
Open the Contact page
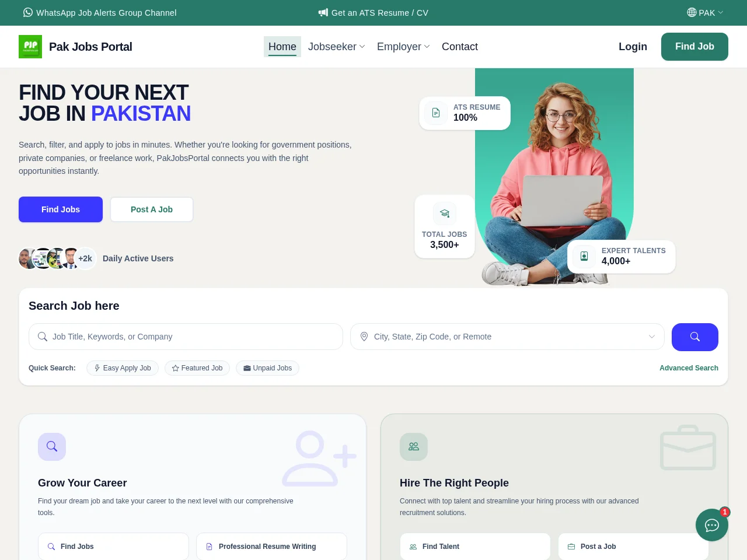[460, 47]
